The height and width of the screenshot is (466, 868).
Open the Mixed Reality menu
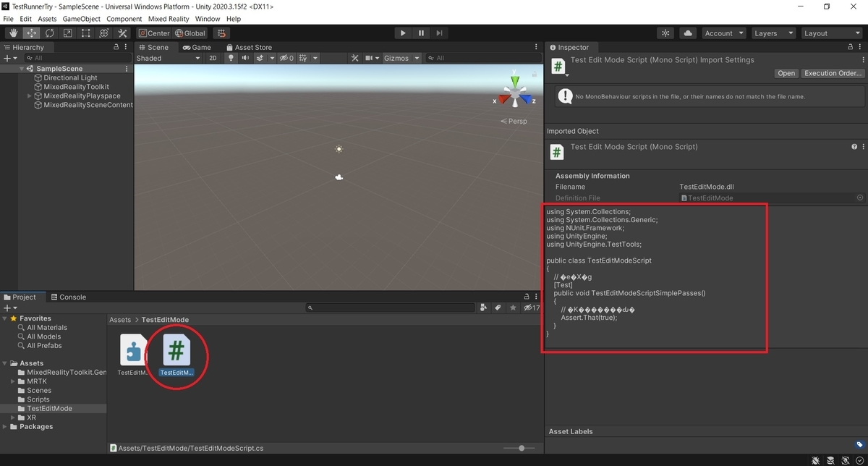(169, 19)
